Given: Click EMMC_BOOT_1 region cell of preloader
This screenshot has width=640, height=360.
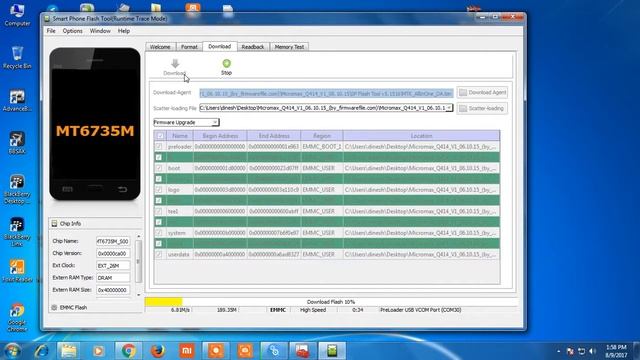Looking at the screenshot, I should [x=322, y=147].
